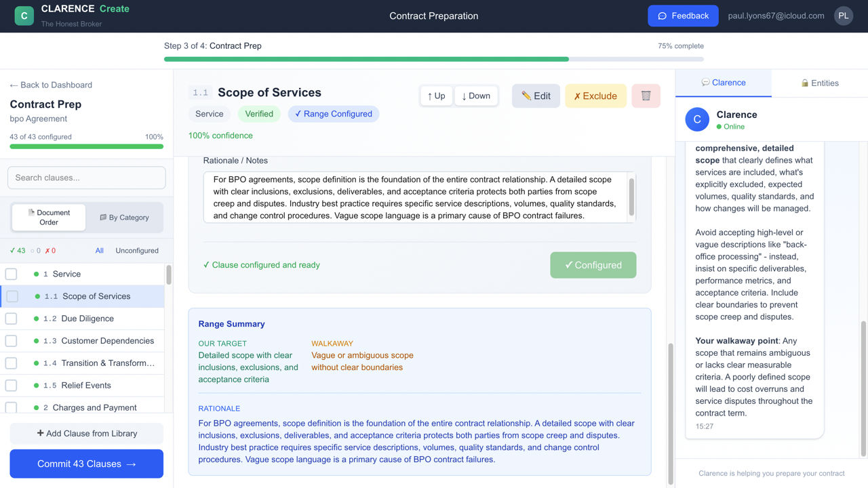Click the trash/delete clause icon

click(646, 96)
